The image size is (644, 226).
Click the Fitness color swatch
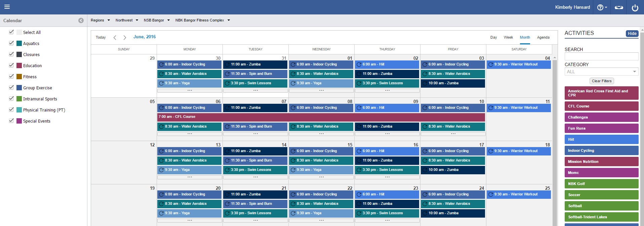[19, 77]
